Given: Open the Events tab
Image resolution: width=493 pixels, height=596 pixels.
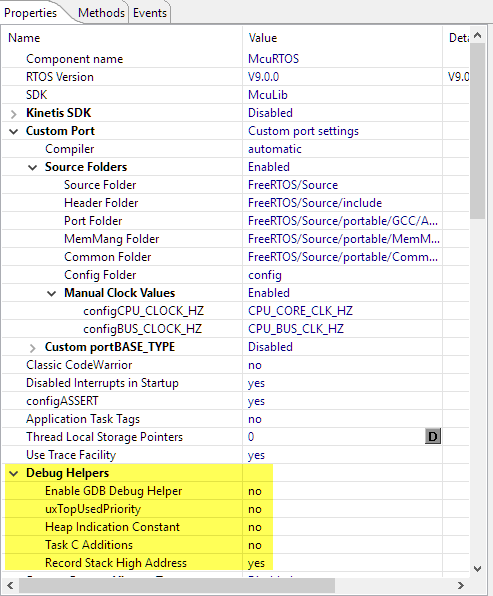Looking at the screenshot, I should [150, 13].
